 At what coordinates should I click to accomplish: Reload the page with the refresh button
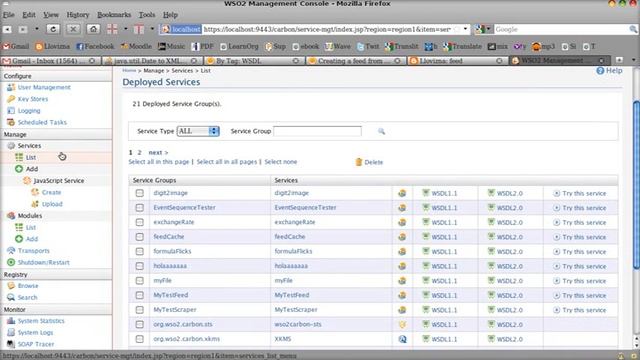(x=53, y=29)
